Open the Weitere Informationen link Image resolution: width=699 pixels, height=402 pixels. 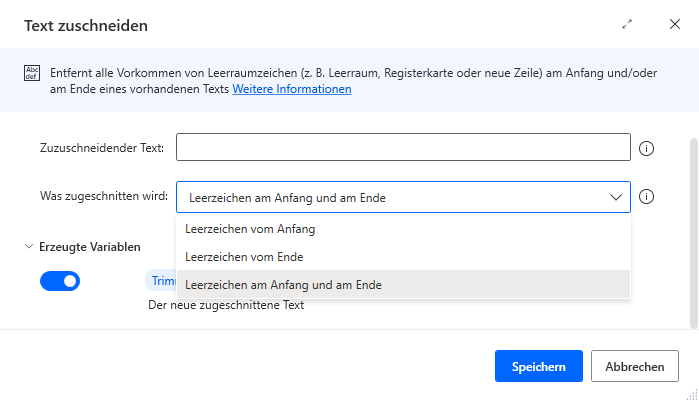pyautogui.click(x=292, y=89)
